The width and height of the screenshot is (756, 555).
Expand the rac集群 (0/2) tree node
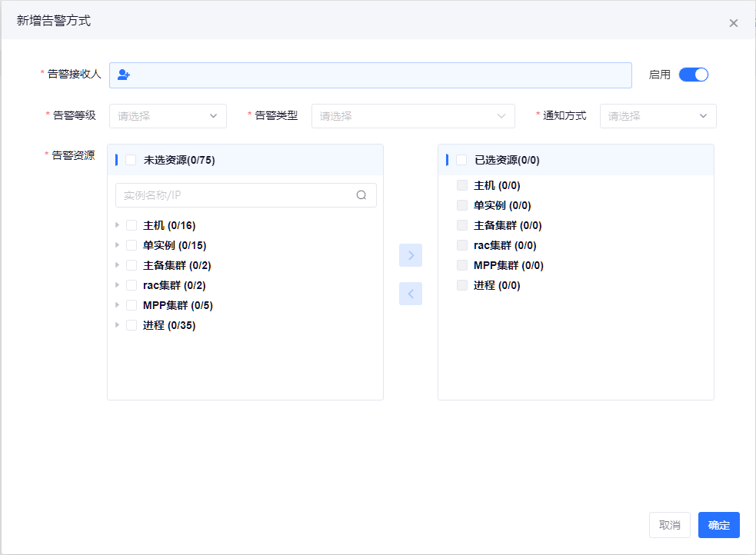(x=118, y=285)
